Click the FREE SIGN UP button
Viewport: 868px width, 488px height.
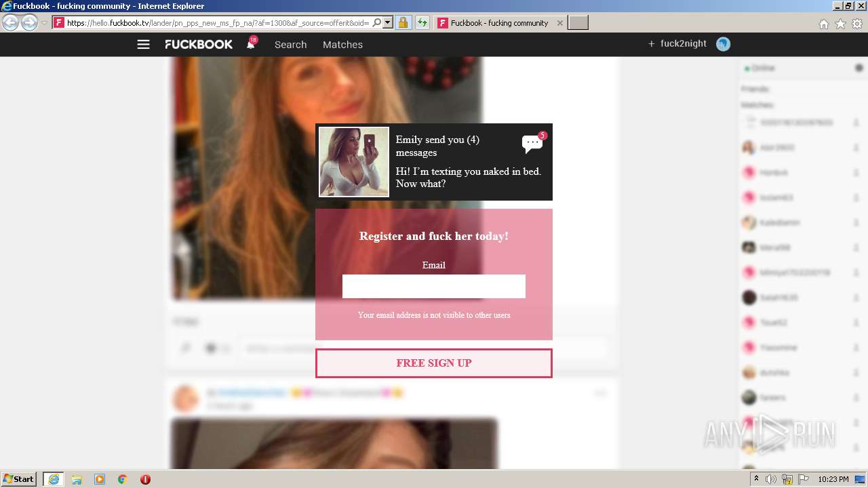tap(434, 363)
